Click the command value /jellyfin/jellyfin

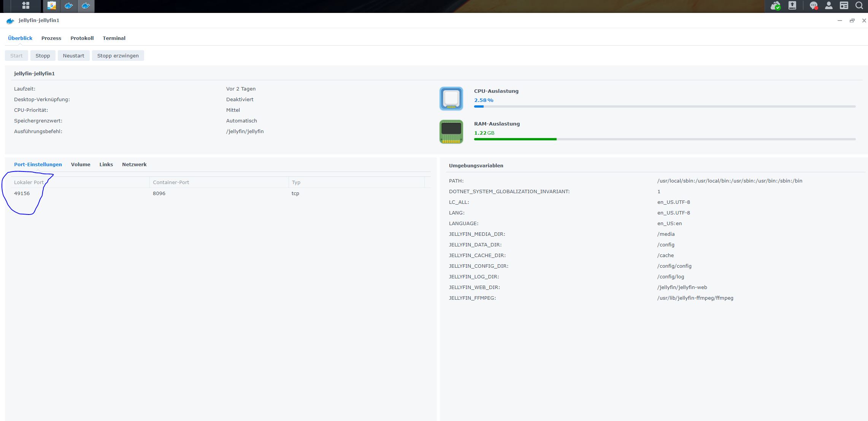pos(245,131)
